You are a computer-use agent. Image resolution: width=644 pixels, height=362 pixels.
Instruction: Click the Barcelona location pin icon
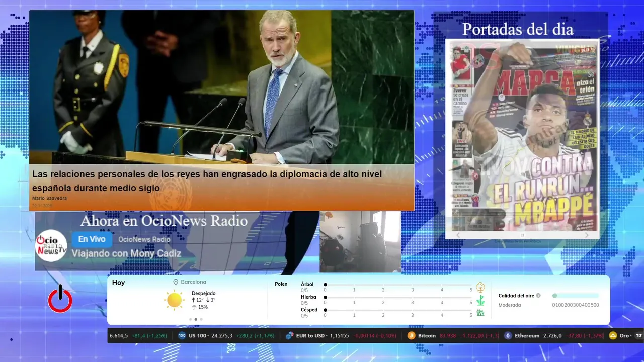176,282
